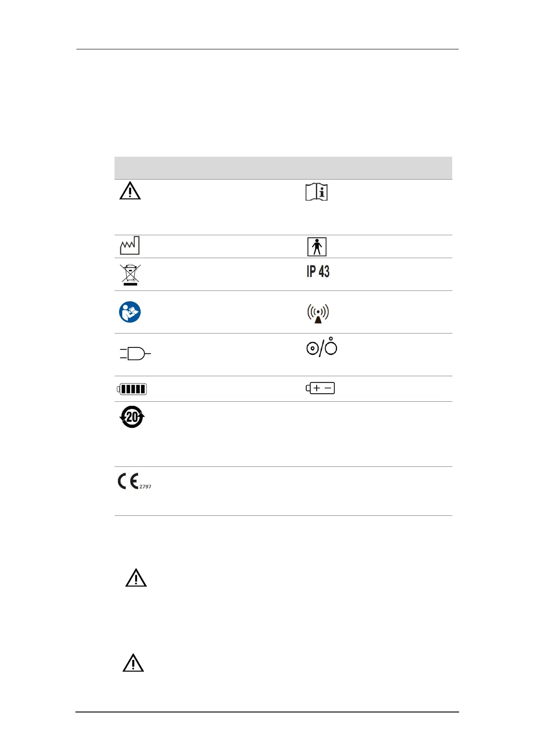Click the circular 20-year environmental symbol
Screen dimensions: 535x756
pos(132,417)
